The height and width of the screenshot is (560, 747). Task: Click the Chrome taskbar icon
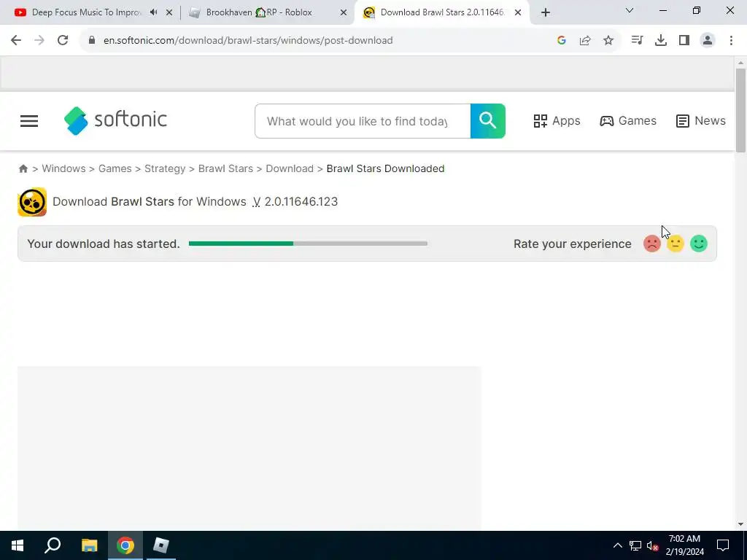click(125, 545)
